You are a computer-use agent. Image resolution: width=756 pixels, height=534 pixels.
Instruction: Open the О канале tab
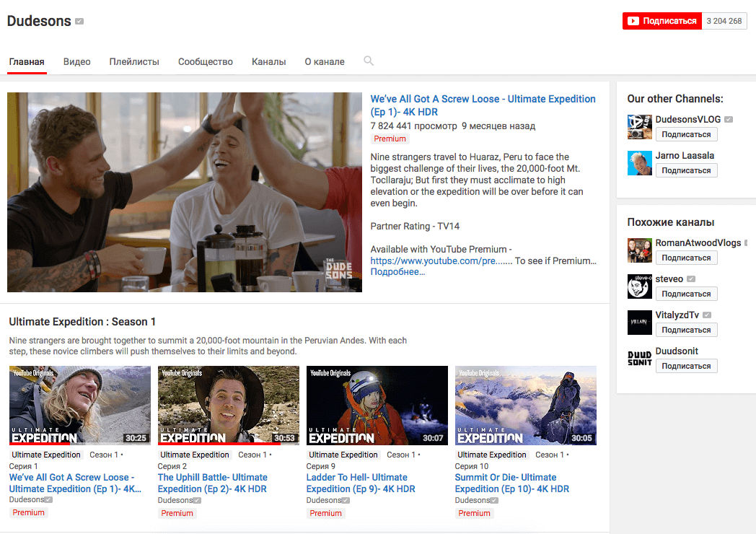click(325, 62)
